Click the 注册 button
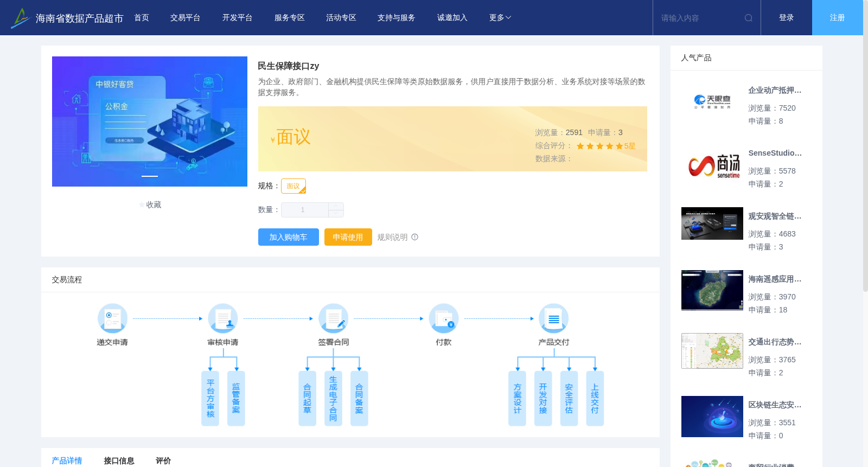868x467 pixels. point(838,18)
